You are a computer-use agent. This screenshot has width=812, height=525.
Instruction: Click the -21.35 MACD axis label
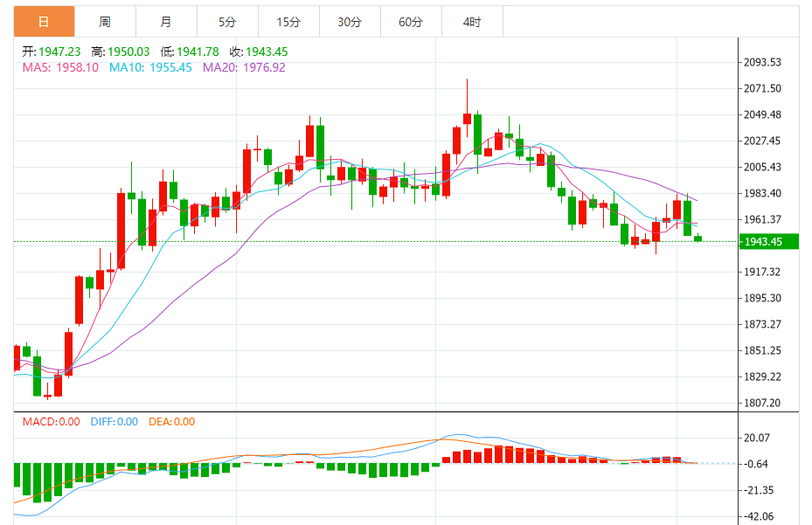coord(758,490)
